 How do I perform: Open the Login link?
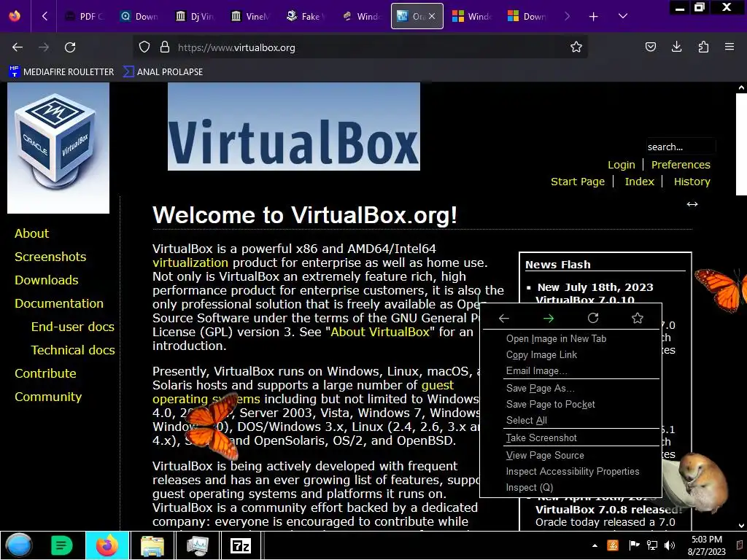622,165
